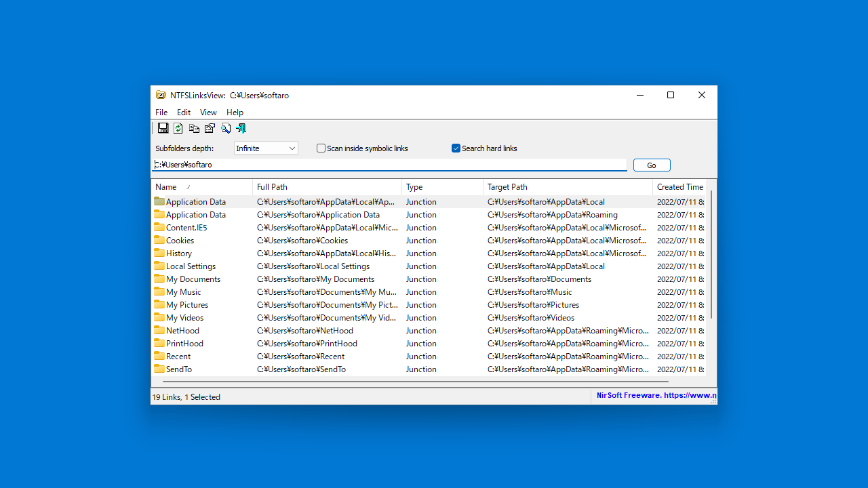Click the C:¥Users¥softaro¥NetHood full path cell
Screen dimensions: 868x488
305,331
